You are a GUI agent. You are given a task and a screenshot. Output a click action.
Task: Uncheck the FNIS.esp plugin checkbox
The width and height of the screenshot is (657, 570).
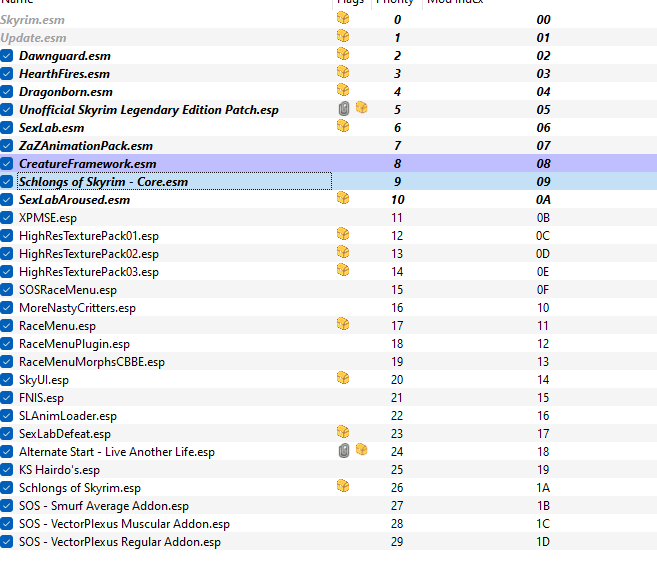pos(6,398)
